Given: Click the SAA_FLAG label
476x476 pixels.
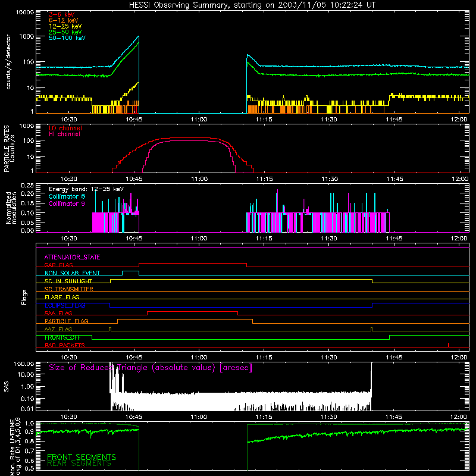Looking at the screenshot, I should 58,313.
